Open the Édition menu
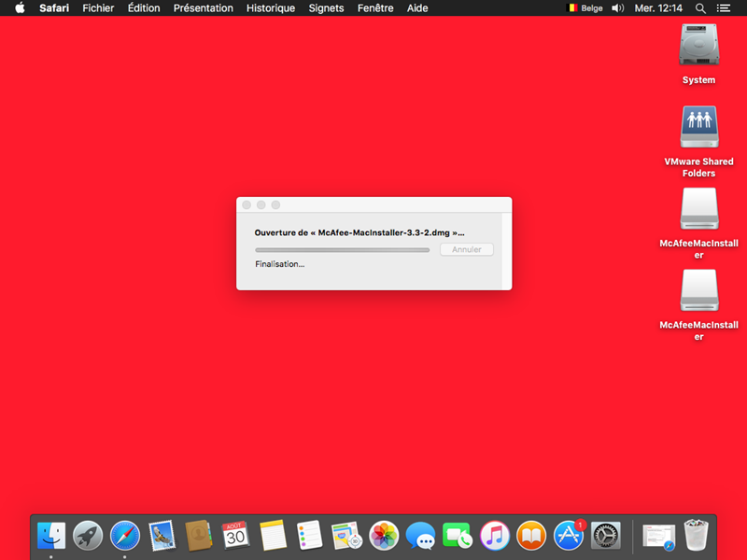747x560 pixels. click(x=144, y=8)
